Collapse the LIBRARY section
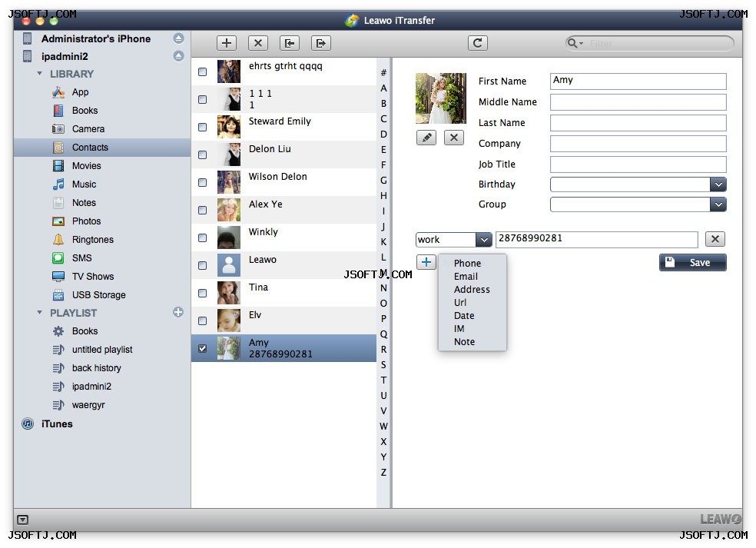The width and height of the screenshot is (756, 548). click(x=39, y=74)
